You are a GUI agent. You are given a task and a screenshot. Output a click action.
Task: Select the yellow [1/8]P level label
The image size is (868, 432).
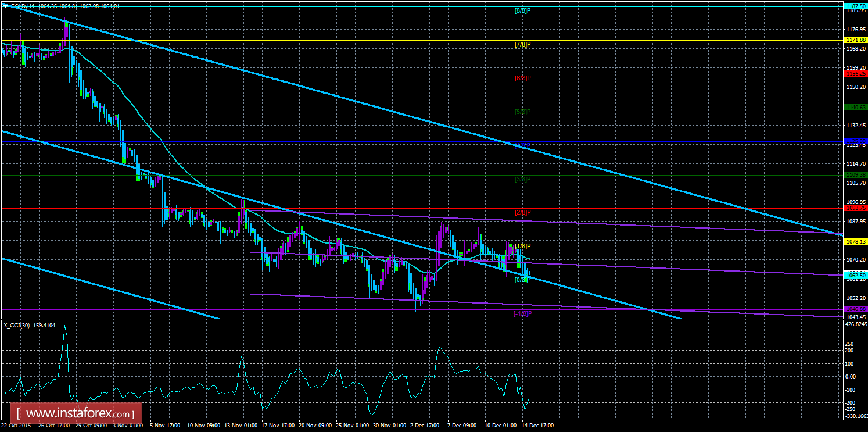pyautogui.click(x=522, y=246)
